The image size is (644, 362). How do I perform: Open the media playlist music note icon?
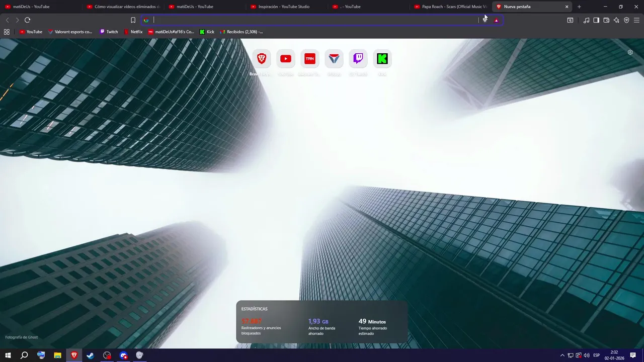point(586,20)
